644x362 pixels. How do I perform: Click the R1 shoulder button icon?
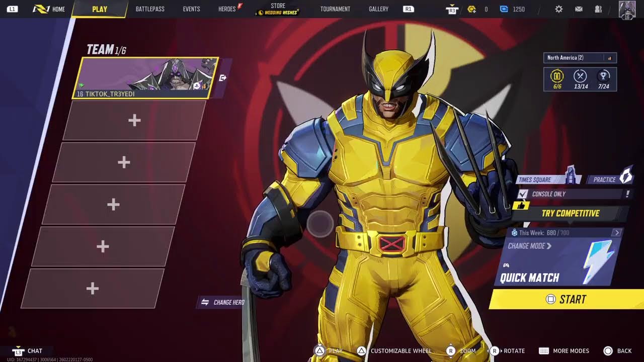point(409,9)
